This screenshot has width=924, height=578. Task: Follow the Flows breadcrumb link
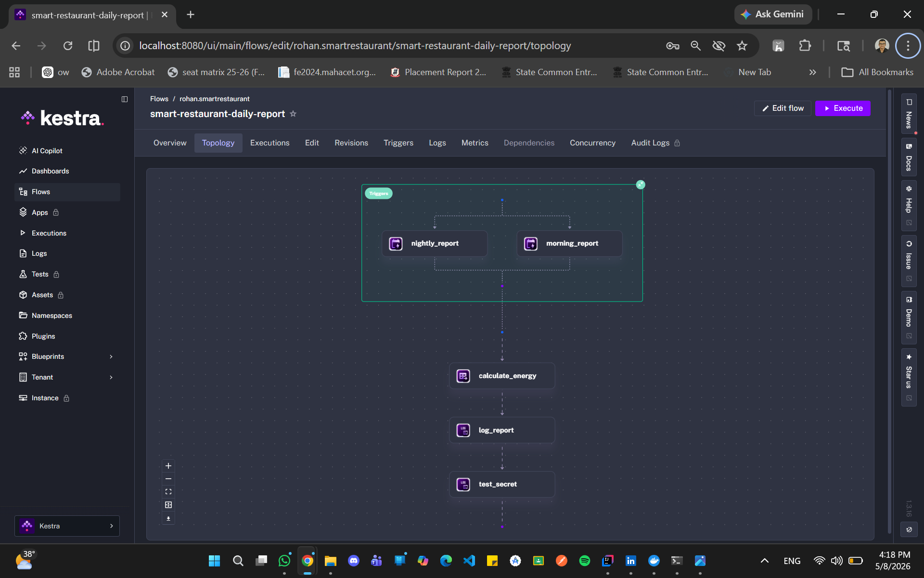tap(159, 99)
